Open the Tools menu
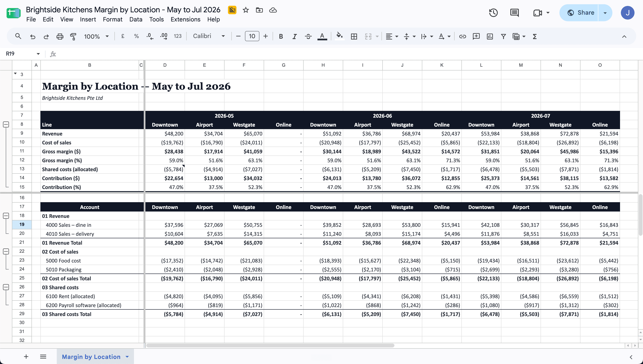The image size is (643, 364). click(156, 19)
